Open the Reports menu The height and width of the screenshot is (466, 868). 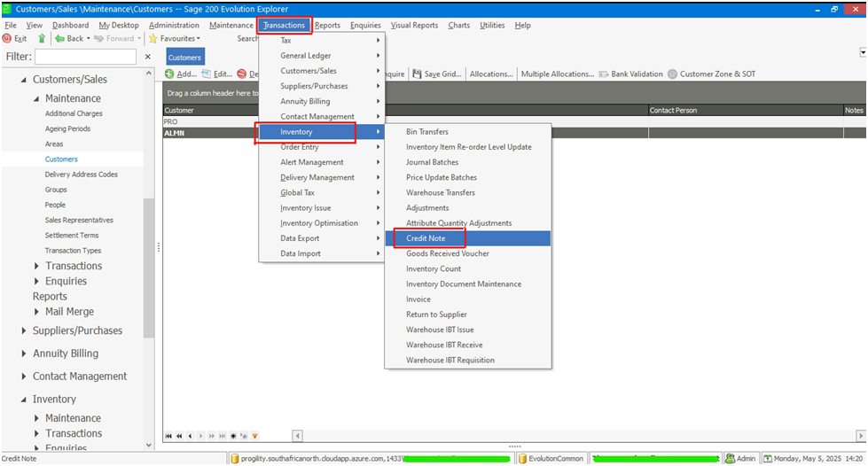point(328,25)
